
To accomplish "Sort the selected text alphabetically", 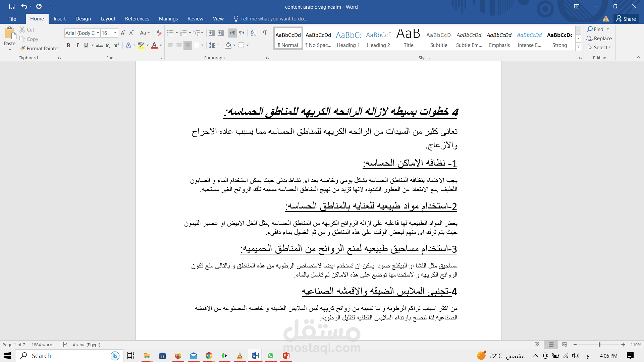I will (254, 33).
